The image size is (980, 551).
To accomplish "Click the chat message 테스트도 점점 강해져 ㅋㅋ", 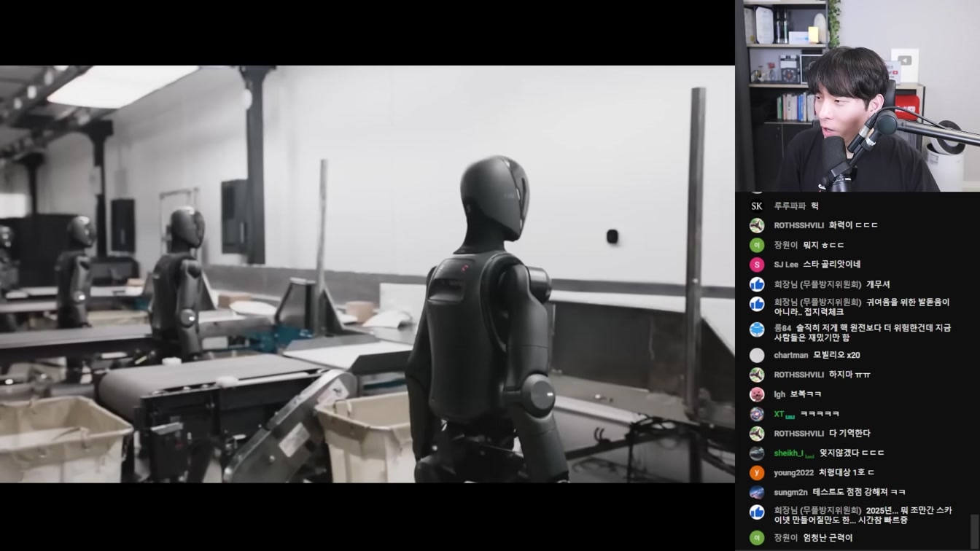I will pos(859,492).
